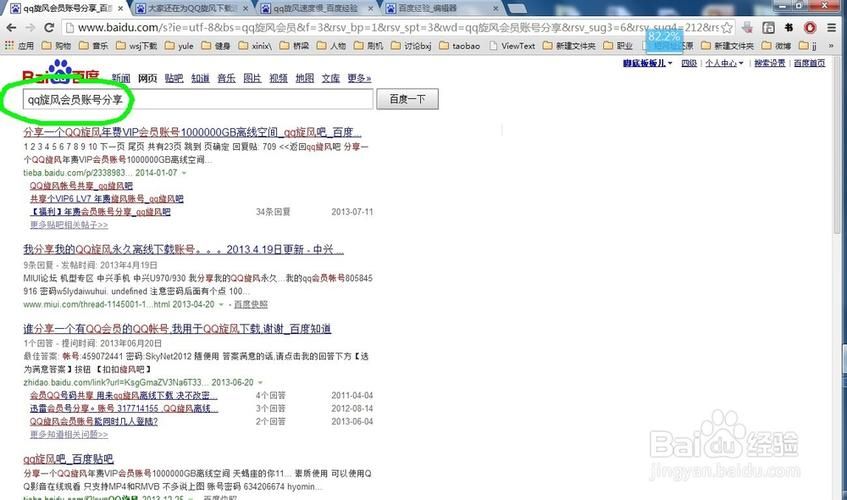The width and height of the screenshot is (847, 500).
Task: Open result '分享一个QQ旋风年费VIP会员账号1000000GB离线空间'
Action: click(192, 132)
